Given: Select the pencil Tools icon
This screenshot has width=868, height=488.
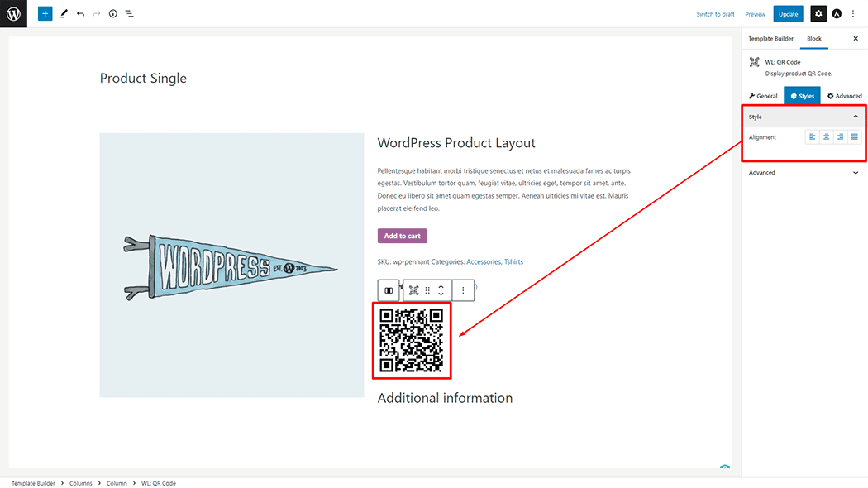Looking at the screenshot, I should click(x=64, y=14).
